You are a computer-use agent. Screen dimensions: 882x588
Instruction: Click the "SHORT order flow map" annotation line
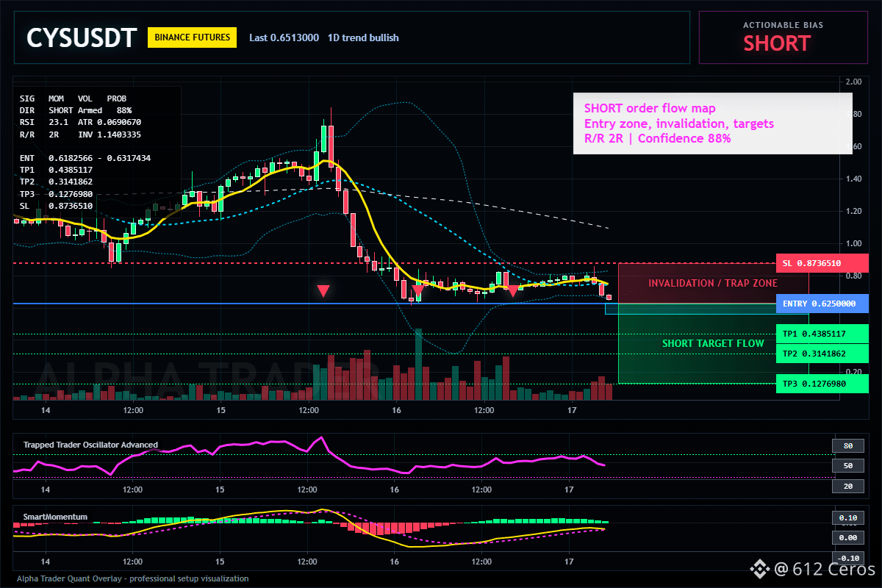650,109
